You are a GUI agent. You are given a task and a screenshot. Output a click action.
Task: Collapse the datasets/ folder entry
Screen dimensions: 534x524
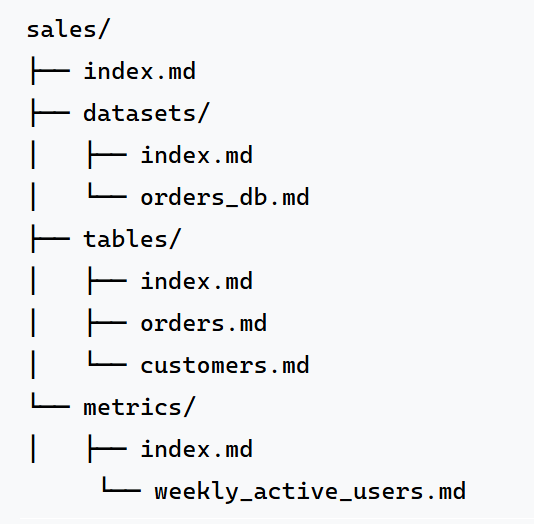tap(146, 113)
